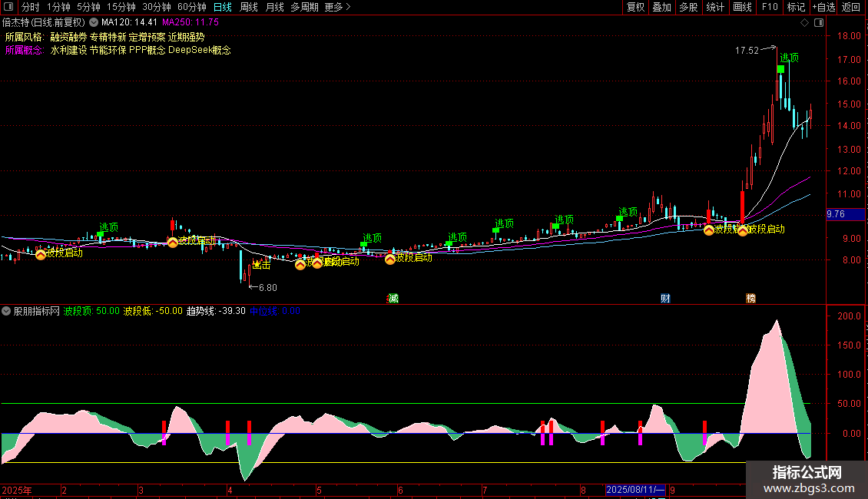
Task: Click the month 7 marker on the time axis
Action: pyautogui.click(x=485, y=491)
